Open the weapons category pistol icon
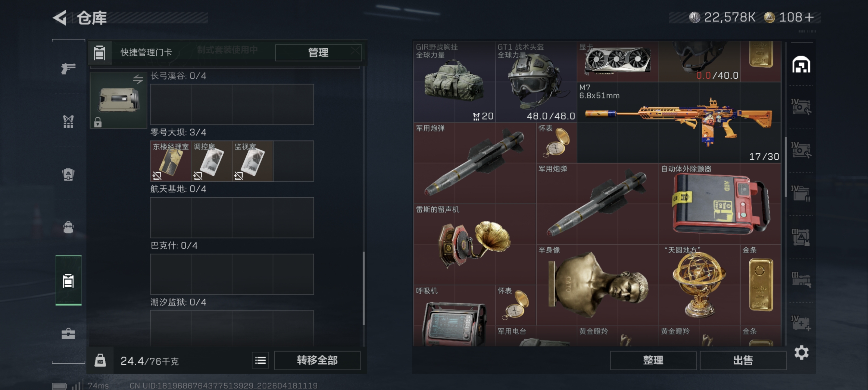868x390 pixels. (x=68, y=68)
